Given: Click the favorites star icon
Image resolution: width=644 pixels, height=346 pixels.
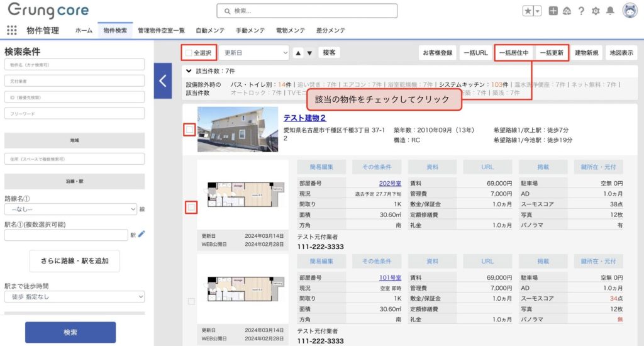Looking at the screenshot, I should pos(528,11).
